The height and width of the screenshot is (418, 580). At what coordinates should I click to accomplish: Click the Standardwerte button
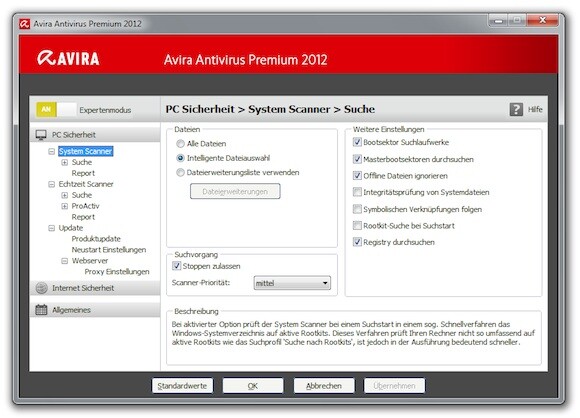(182, 386)
